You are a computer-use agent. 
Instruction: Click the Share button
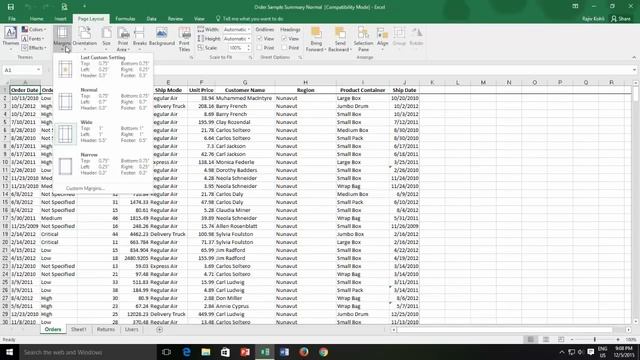(x=621, y=19)
